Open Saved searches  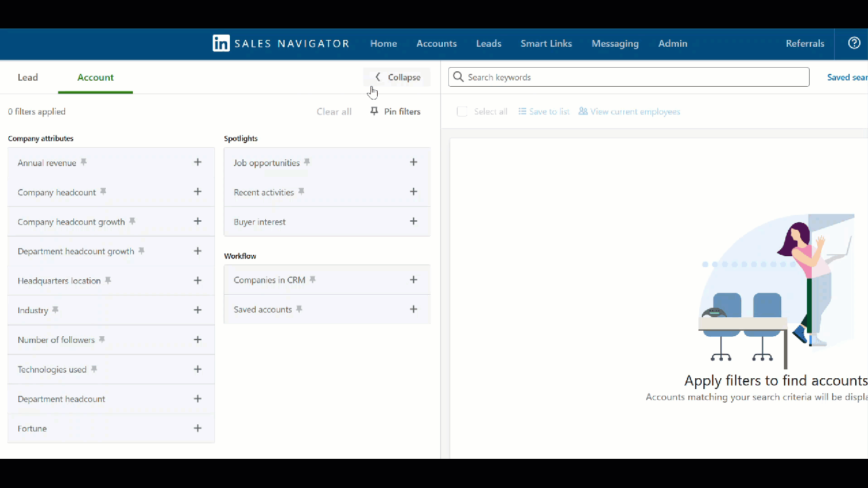point(848,77)
